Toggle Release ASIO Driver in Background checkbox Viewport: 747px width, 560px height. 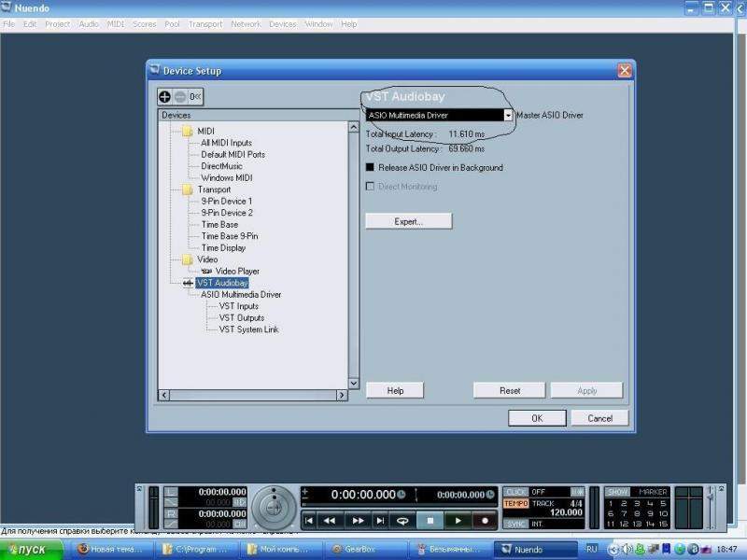click(x=370, y=168)
